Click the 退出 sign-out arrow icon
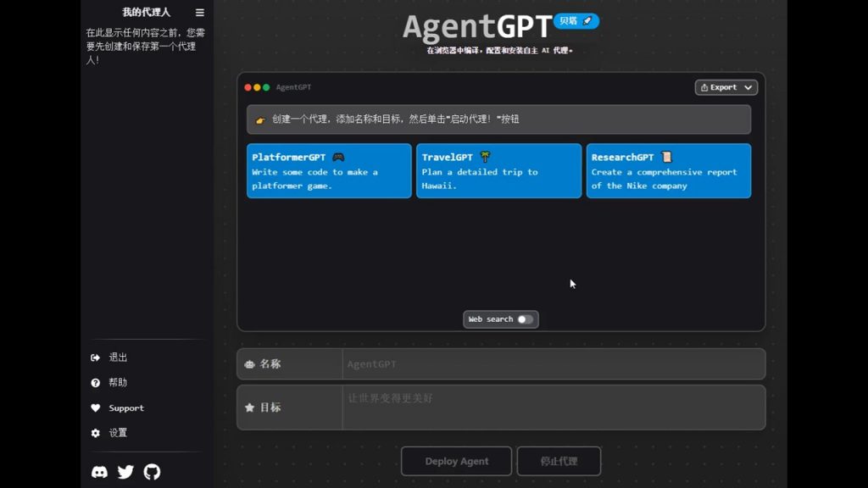The height and width of the screenshot is (488, 868). (x=95, y=358)
